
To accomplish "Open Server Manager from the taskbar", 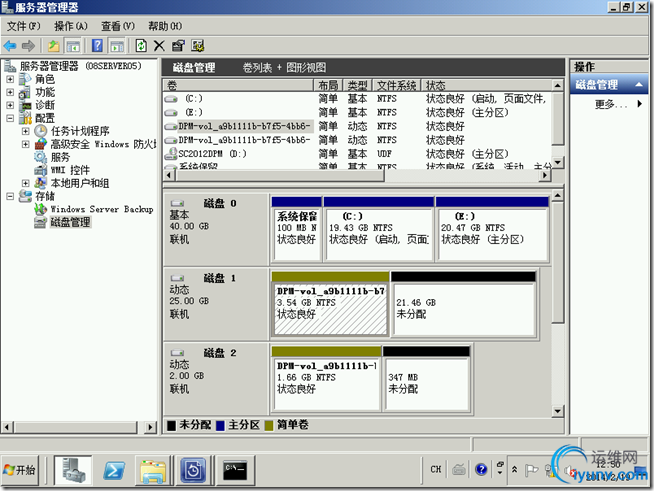I will [x=73, y=470].
